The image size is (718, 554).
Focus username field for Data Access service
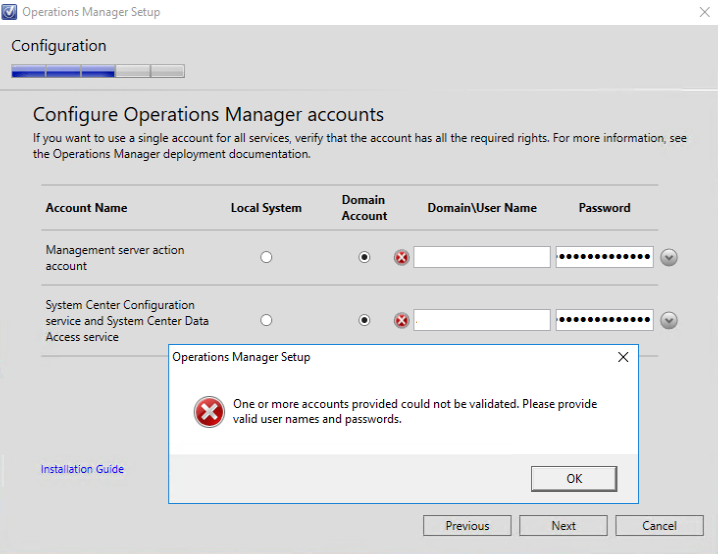[x=482, y=320]
